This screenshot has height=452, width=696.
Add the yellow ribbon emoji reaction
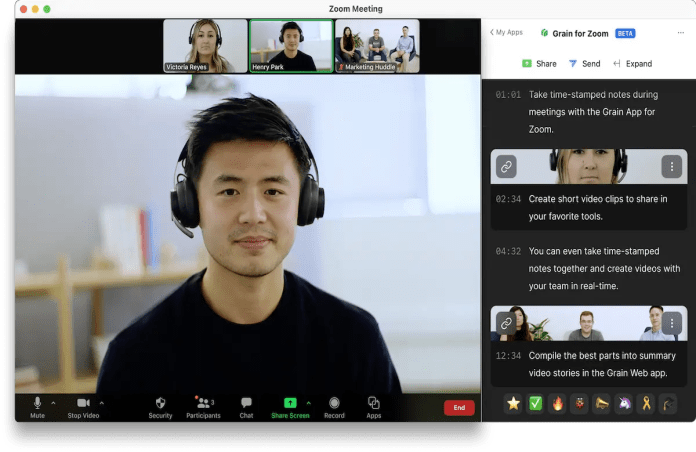[x=646, y=403]
